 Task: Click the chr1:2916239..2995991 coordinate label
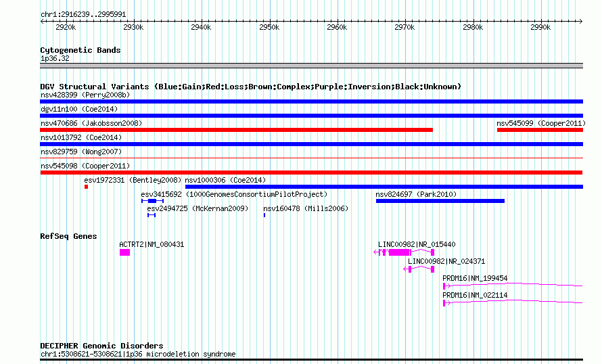click(x=83, y=15)
